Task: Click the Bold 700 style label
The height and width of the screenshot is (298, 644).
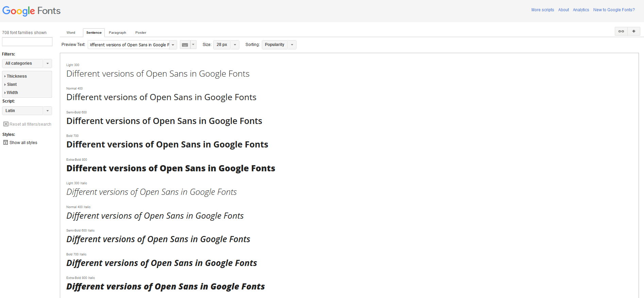Action: point(72,136)
